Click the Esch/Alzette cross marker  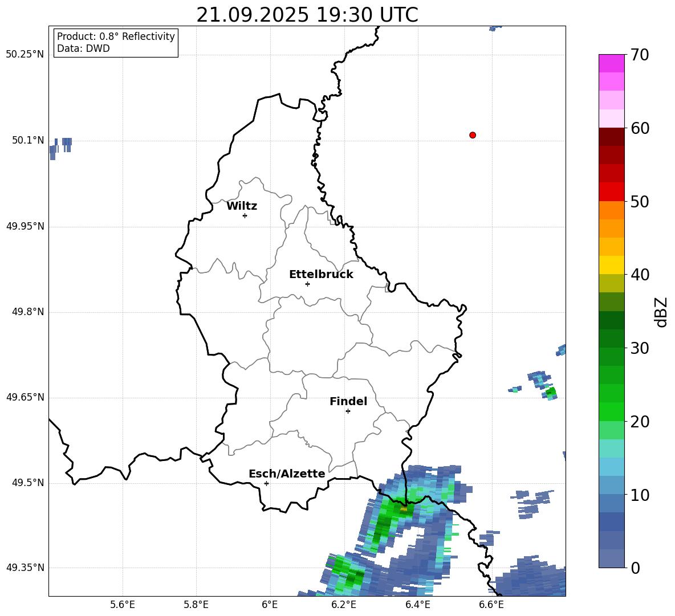(266, 483)
